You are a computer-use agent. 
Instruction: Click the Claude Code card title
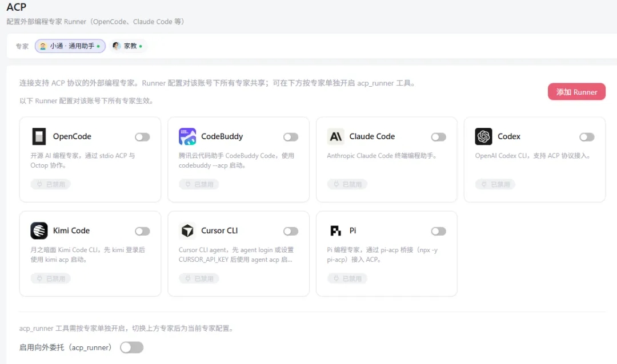pyautogui.click(x=372, y=136)
